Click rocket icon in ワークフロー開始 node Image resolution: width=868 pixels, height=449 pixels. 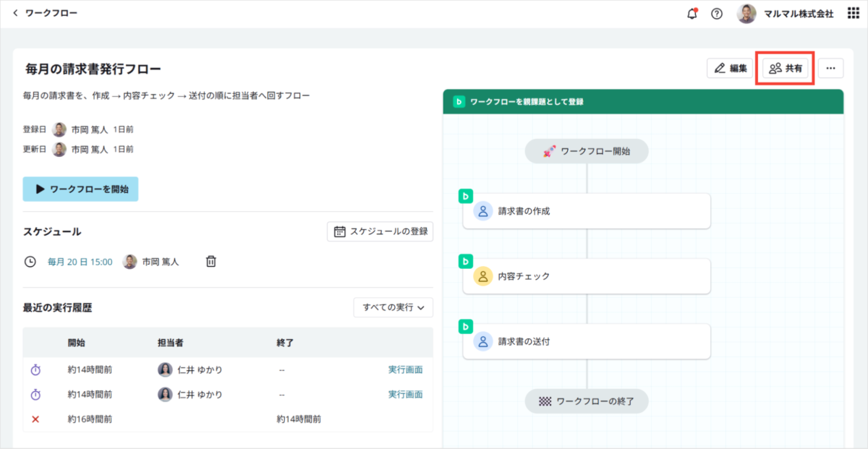(549, 151)
